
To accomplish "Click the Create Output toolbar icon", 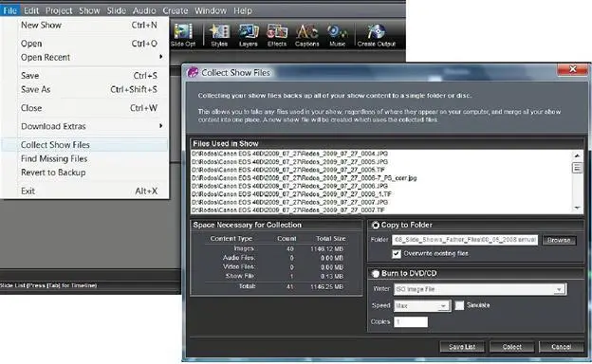I will [x=376, y=35].
